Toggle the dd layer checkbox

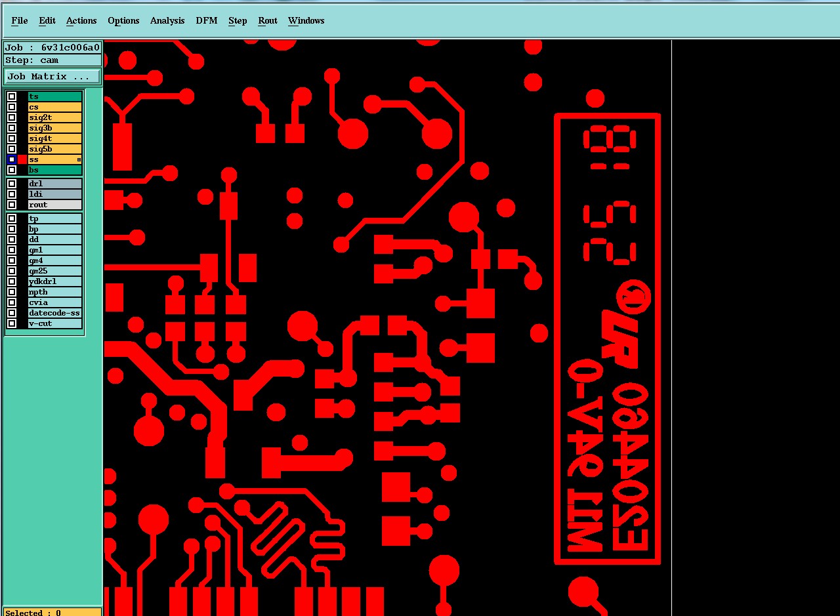click(x=12, y=239)
